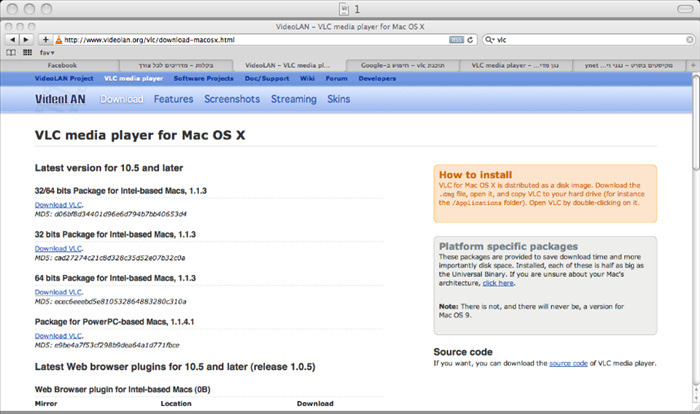This screenshot has width=700, height=414.
Task: Click the MD5 hash starting e9be4a7f
Action: pos(117,345)
